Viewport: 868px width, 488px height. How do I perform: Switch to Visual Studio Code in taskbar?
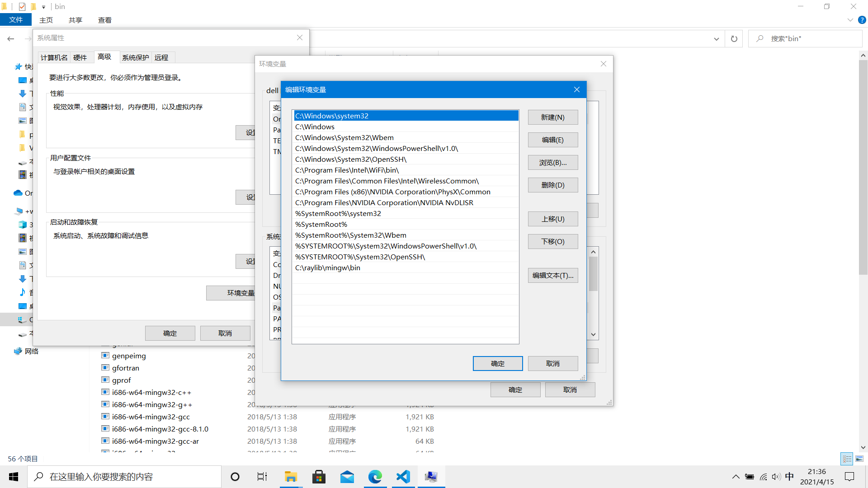coord(403,477)
